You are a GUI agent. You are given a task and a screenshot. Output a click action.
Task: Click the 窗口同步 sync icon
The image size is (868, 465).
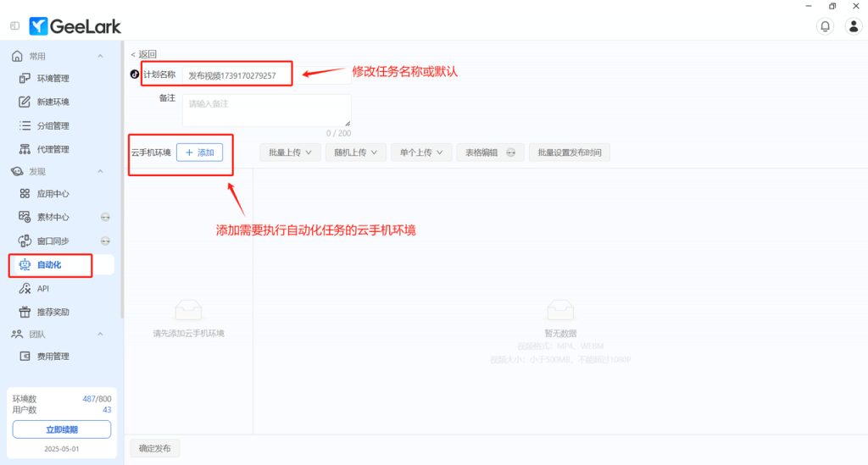coord(25,241)
